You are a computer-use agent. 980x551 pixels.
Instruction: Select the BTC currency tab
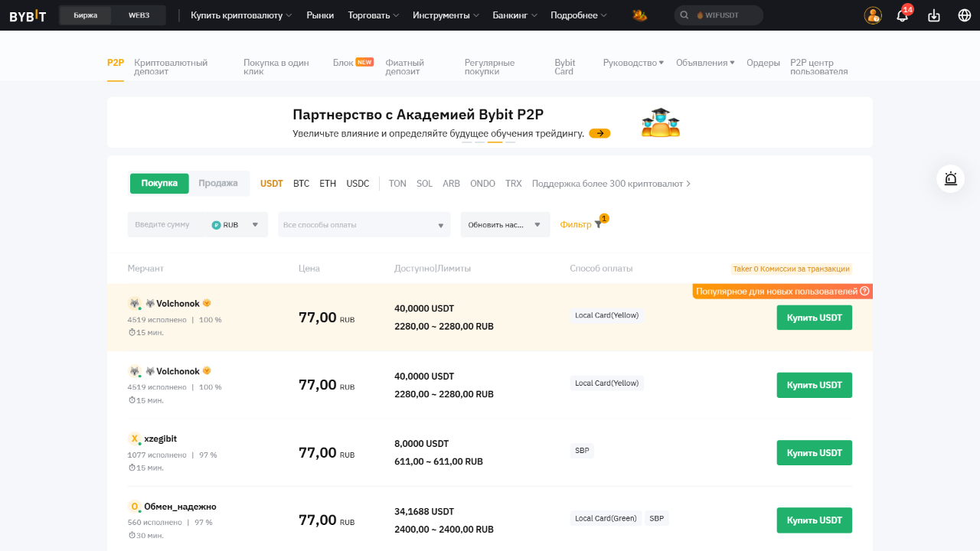(301, 184)
